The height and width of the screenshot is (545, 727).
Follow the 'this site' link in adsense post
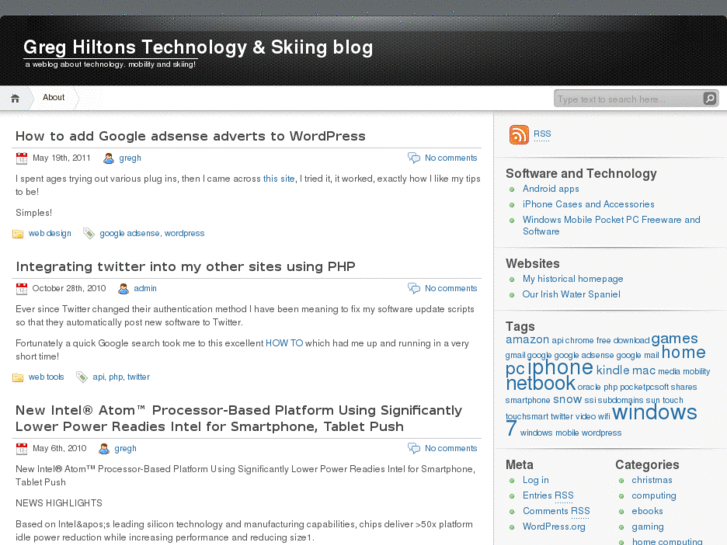pos(279,179)
